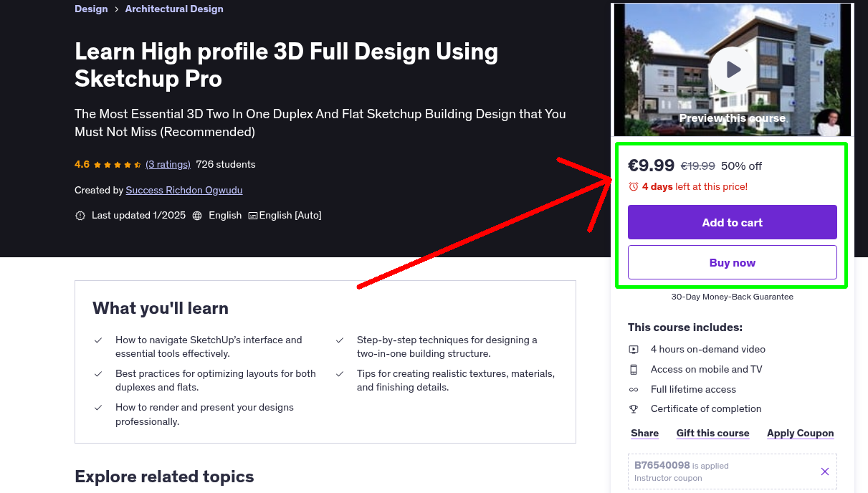The image size is (868, 493).
Task: Open the Design breadcrumb link
Action: pyautogui.click(x=91, y=9)
